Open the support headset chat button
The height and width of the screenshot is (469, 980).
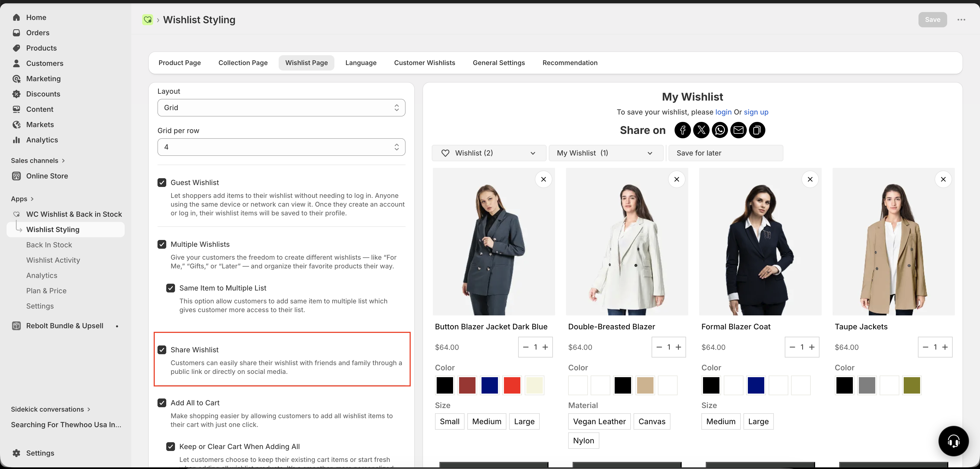(x=953, y=441)
